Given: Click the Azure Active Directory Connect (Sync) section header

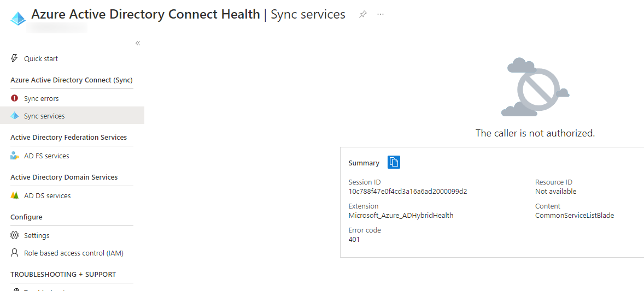Looking at the screenshot, I should [x=72, y=80].
